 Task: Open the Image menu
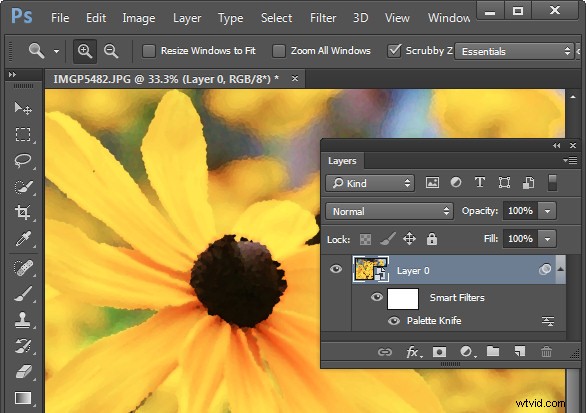139,18
